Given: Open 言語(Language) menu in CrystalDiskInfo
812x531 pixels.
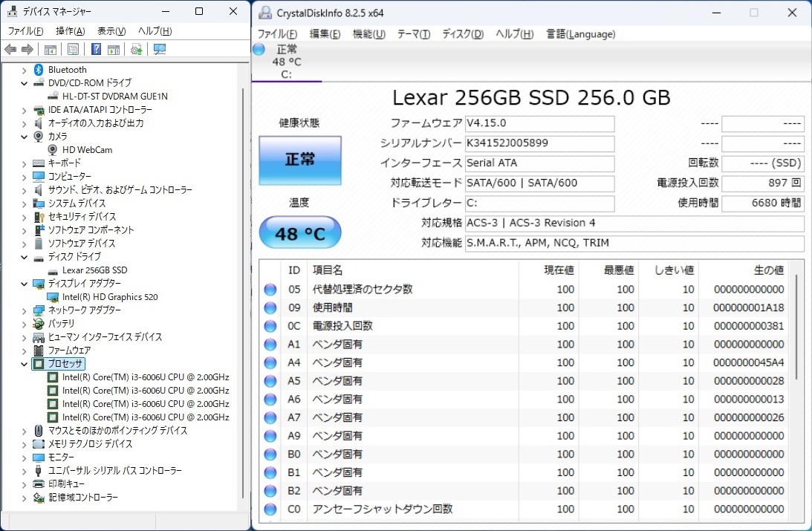Looking at the screenshot, I should point(580,34).
